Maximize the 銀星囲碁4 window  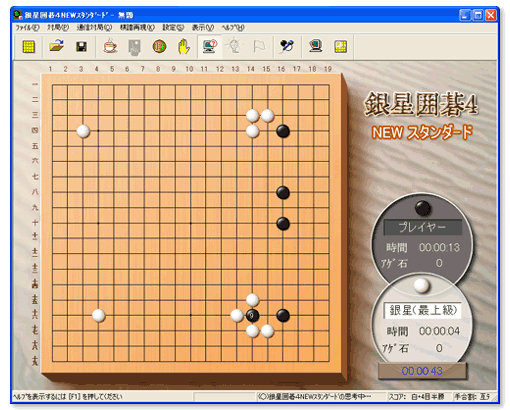coord(478,15)
